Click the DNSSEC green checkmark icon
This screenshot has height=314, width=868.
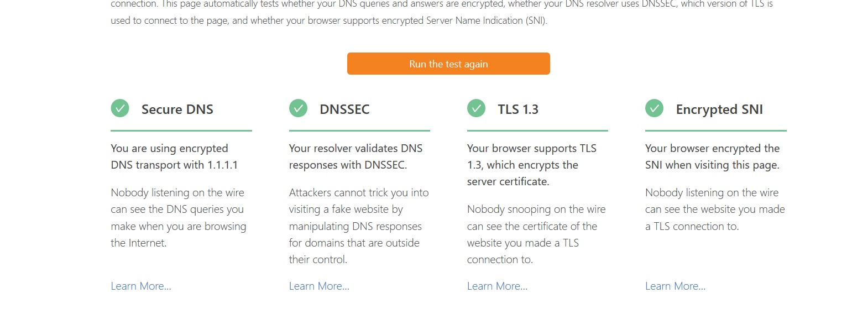click(x=298, y=108)
